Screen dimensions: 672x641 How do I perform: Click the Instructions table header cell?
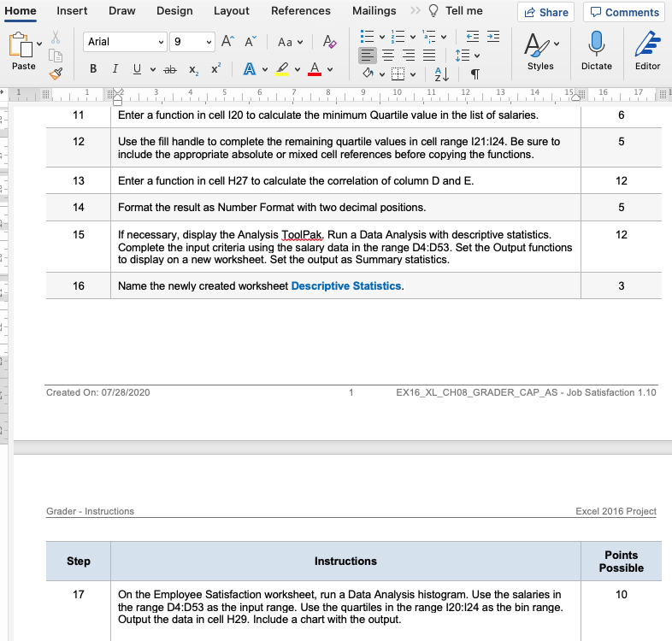[345, 562]
